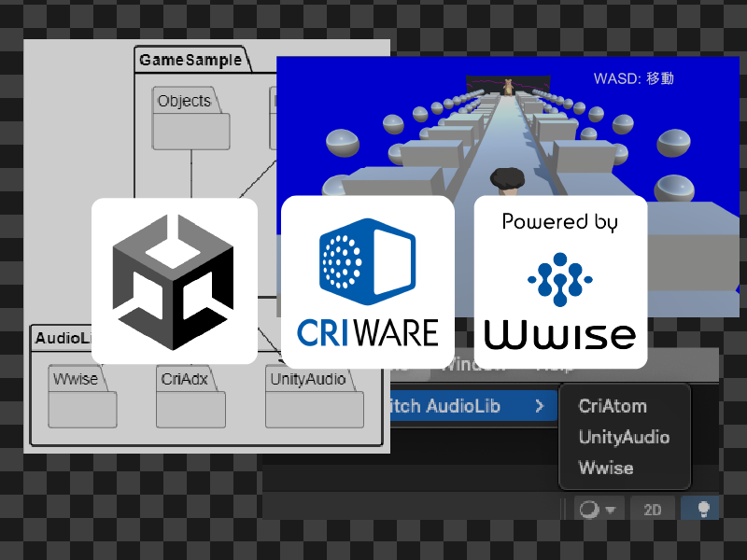Screen dimensions: 747x560
Task: Toggle the 2D view mode button
Action: 652,509
